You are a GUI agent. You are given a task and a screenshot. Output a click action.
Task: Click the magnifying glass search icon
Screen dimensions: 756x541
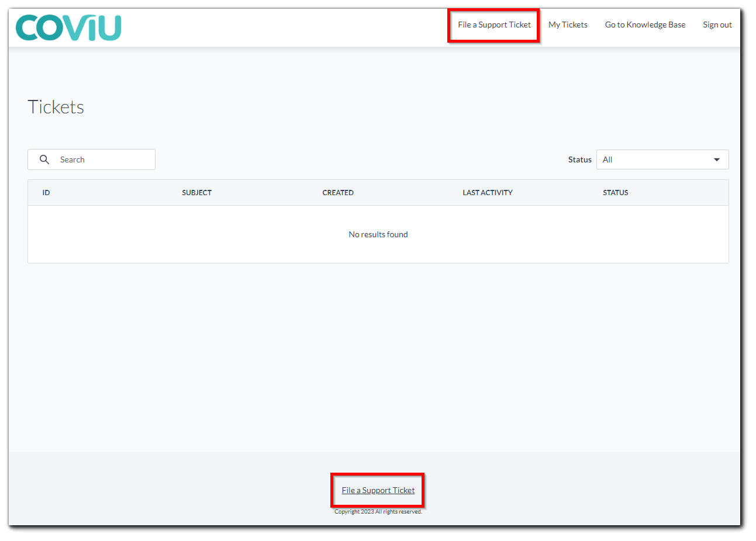[44, 159]
